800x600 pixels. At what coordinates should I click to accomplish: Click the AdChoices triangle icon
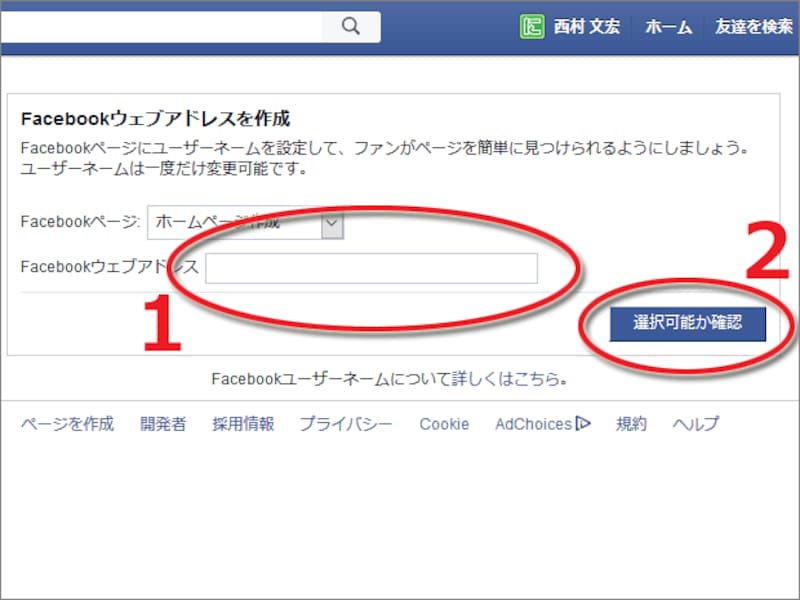[582, 423]
